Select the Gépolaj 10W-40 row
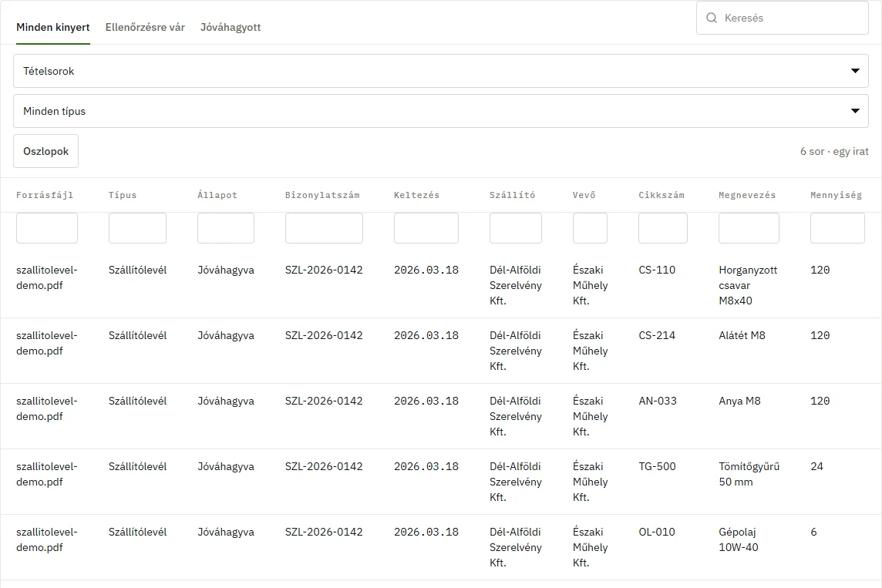The image size is (882, 588). click(441, 547)
